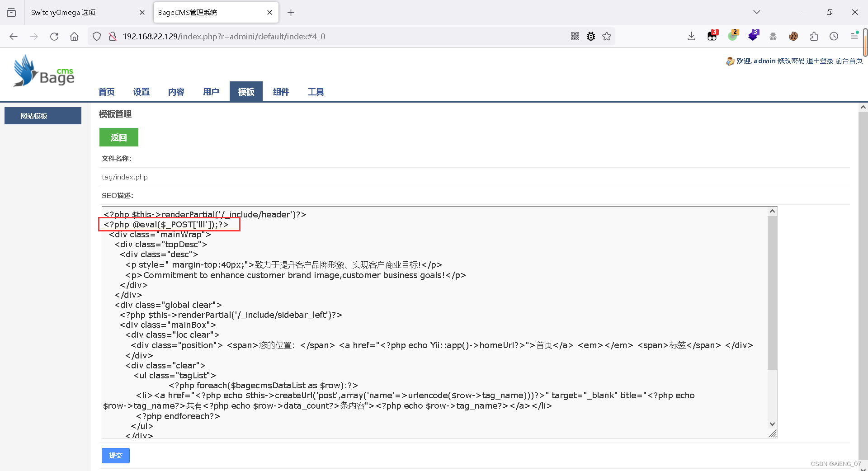Click the textarea vertical scrollbar thumb

772,292
